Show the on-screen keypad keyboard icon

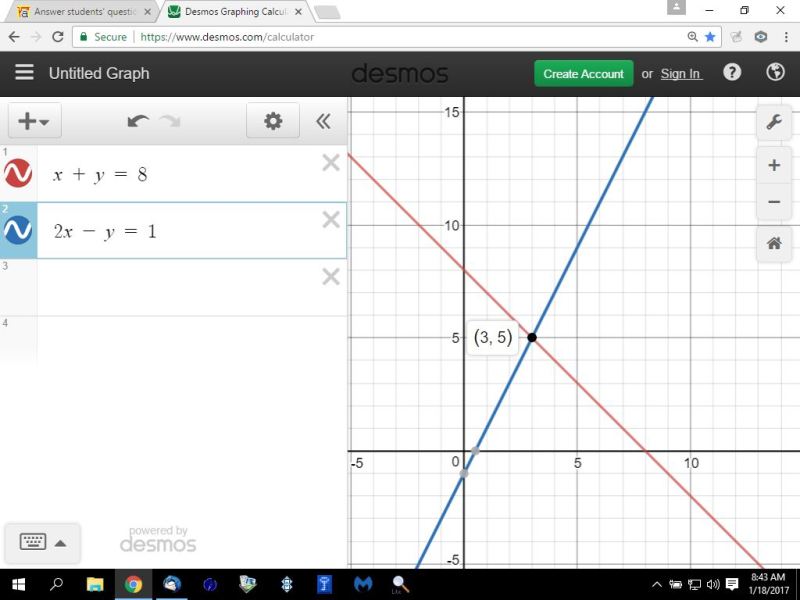pyautogui.click(x=33, y=542)
